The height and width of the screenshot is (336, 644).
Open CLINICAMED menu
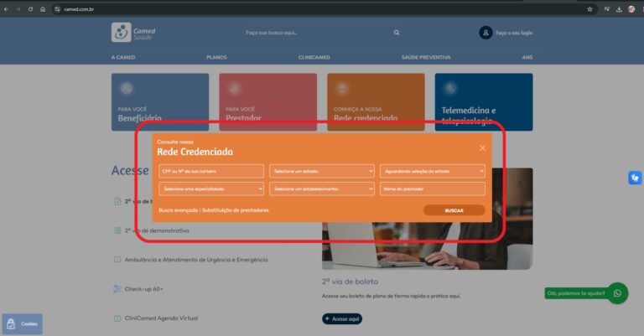tap(314, 57)
